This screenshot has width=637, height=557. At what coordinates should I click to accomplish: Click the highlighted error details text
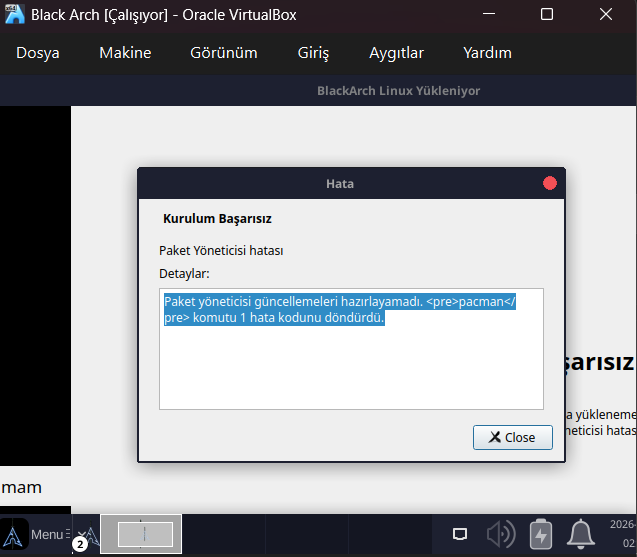tap(340, 310)
